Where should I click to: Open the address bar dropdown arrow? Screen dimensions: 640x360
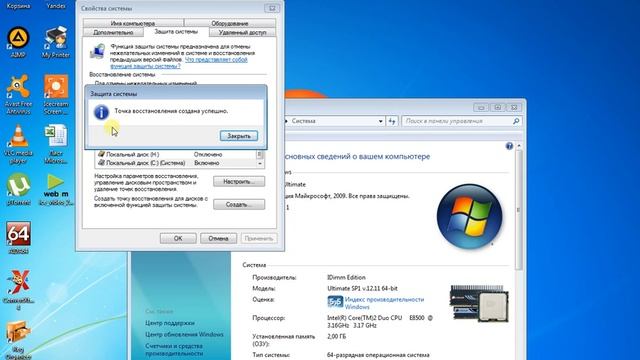[380, 121]
